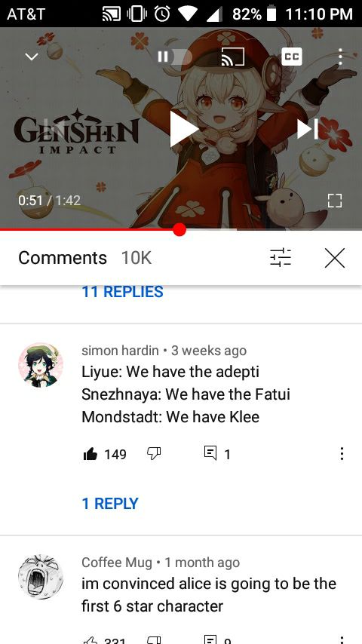
Task: Reply to simon hardin's comment
Action: click(210, 453)
